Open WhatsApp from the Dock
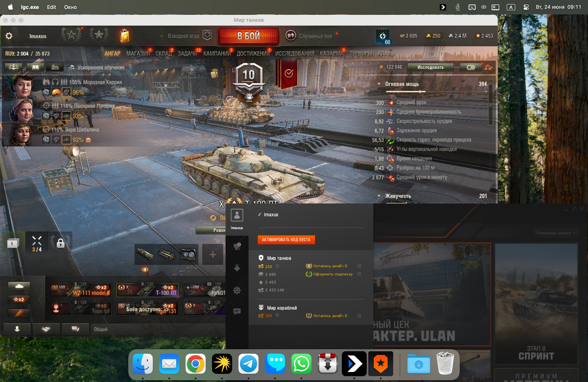Screen dimensions: 588x382 tap(301, 364)
